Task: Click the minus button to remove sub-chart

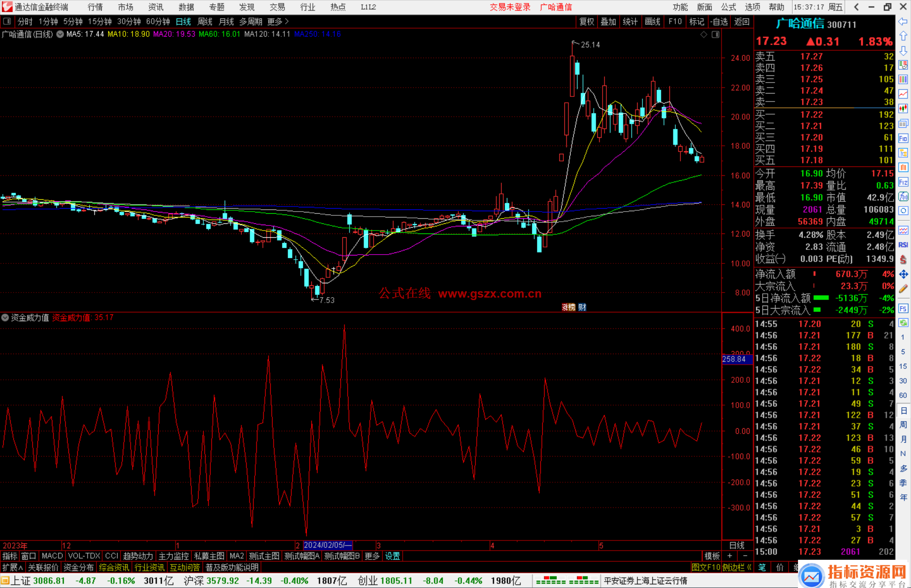Action: click(745, 556)
